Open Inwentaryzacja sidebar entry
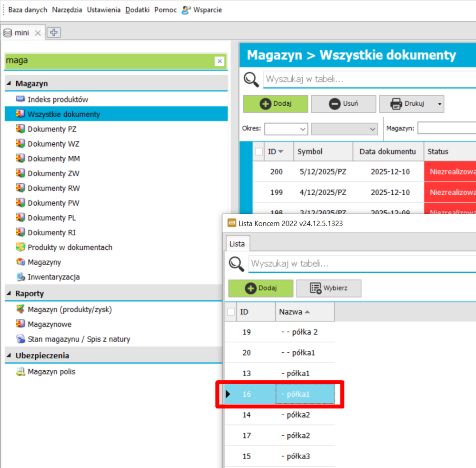This screenshot has width=476, height=468. click(53, 277)
